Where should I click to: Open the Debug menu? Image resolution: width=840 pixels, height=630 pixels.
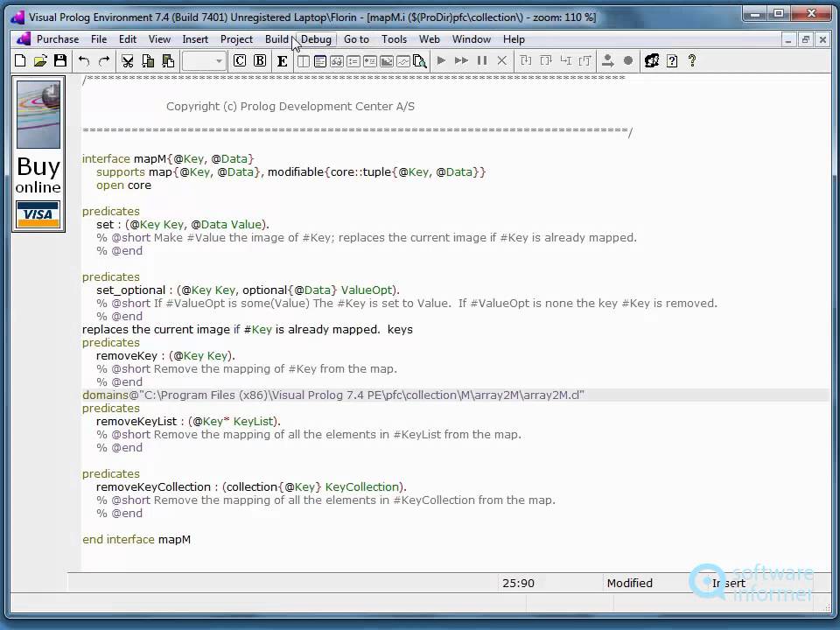coord(316,39)
